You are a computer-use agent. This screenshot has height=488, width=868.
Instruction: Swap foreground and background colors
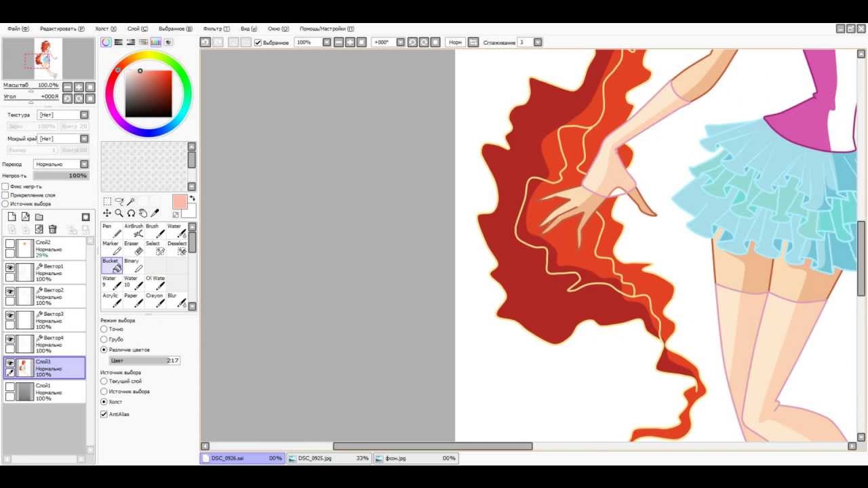tap(192, 199)
